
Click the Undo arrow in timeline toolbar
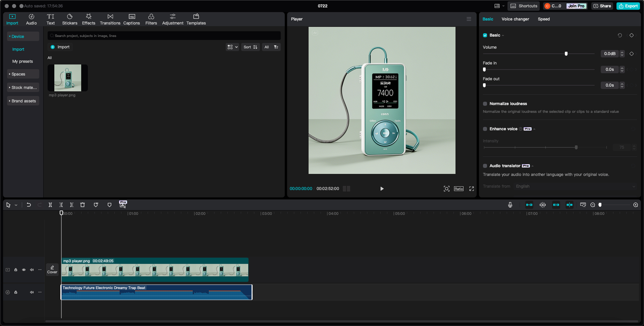point(29,205)
